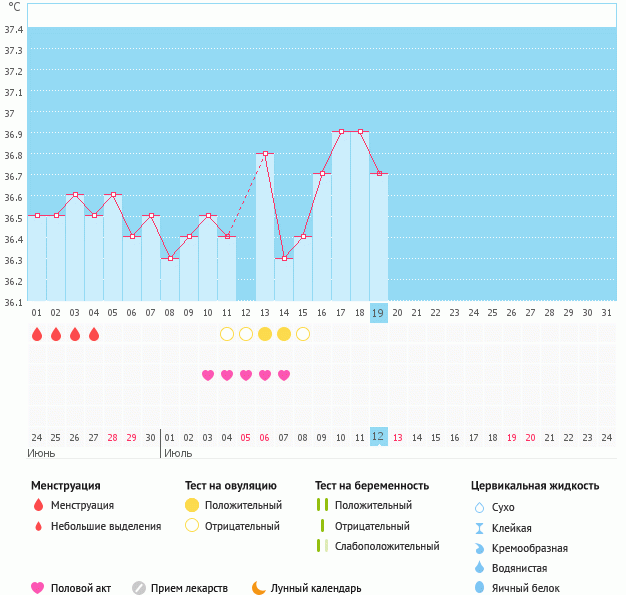Viewport: 626px width, 595px height.
Task: Click the Яичный белок legend icon
Action: [480, 588]
